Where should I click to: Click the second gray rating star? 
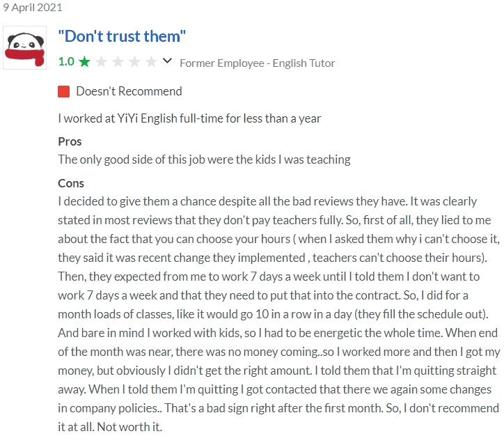[x=101, y=62]
